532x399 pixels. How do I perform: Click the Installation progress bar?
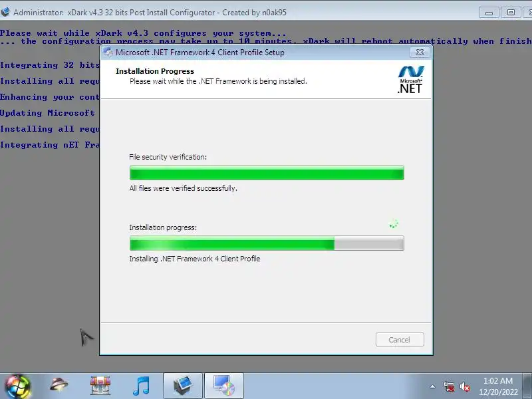click(x=267, y=243)
